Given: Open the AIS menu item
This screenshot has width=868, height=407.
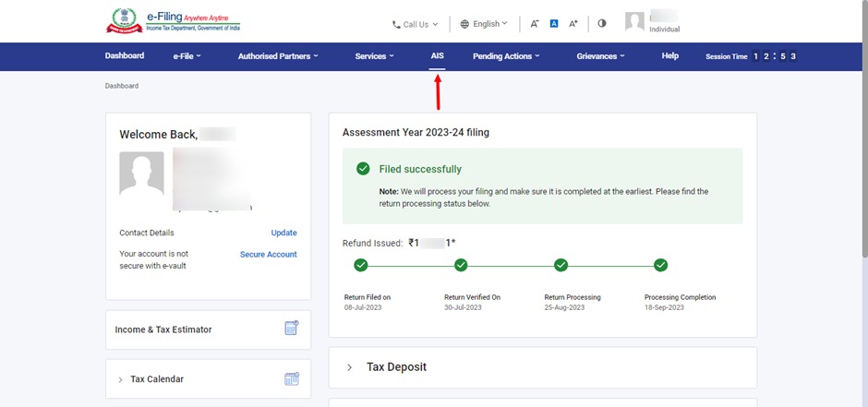Looking at the screenshot, I should click(x=437, y=56).
